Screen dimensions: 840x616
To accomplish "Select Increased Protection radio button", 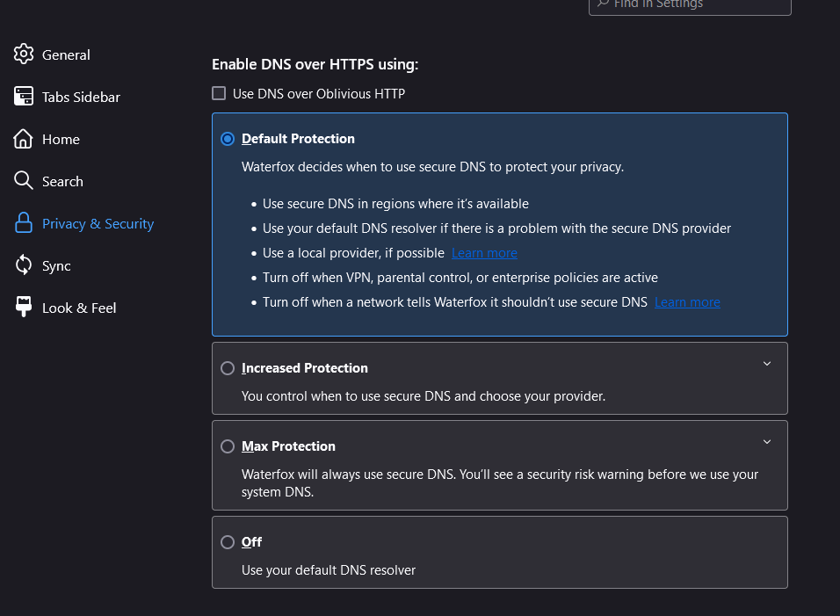I will point(228,368).
